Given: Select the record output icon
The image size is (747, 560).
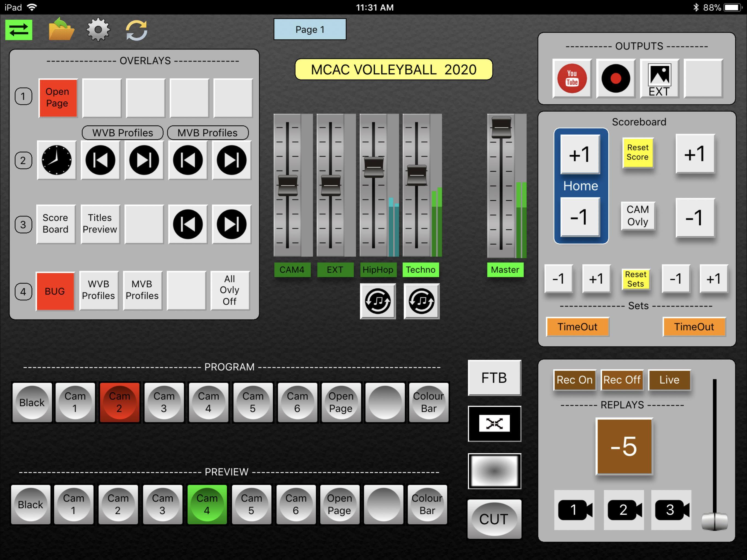Looking at the screenshot, I should pyautogui.click(x=615, y=79).
